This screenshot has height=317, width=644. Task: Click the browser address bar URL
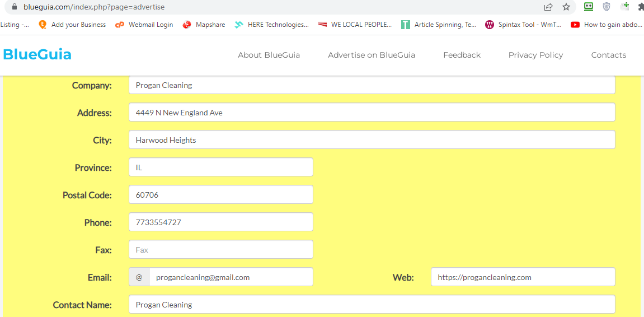click(94, 7)
